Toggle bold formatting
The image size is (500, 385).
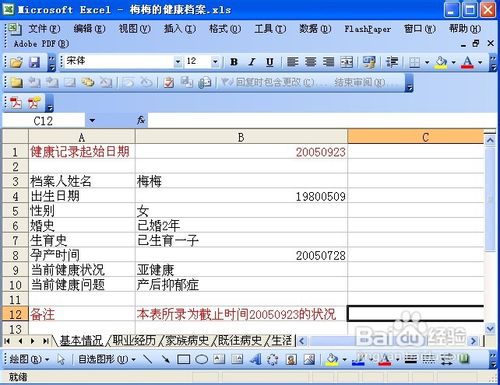[234, 62]
